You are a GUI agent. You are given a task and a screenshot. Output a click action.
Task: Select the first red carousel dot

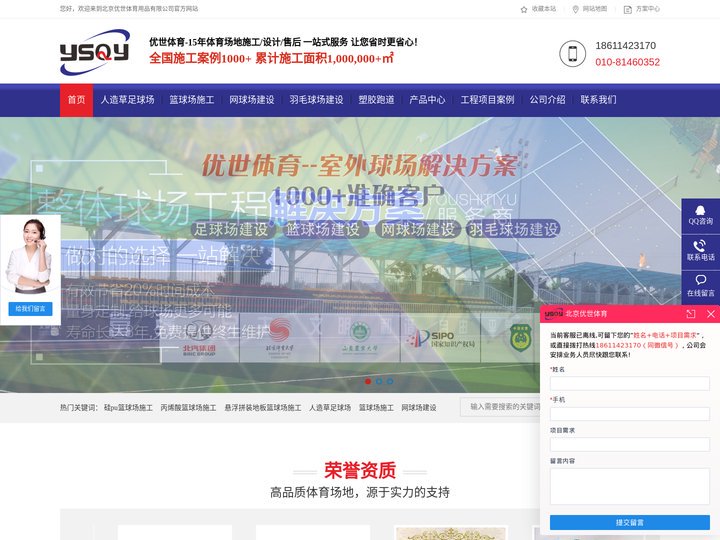coord(368,381)
